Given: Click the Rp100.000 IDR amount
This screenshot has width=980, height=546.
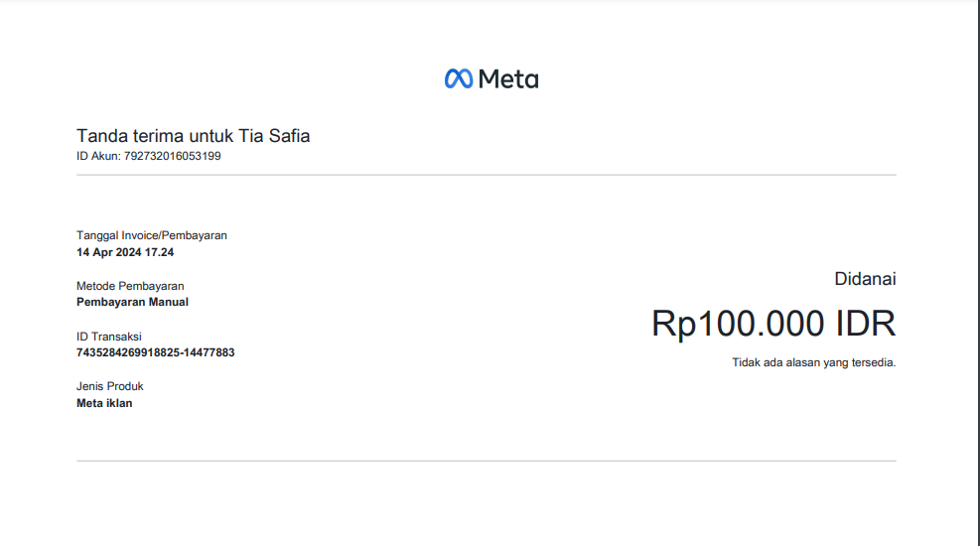Looking at the screenshot, I should (x=773, y=324).
